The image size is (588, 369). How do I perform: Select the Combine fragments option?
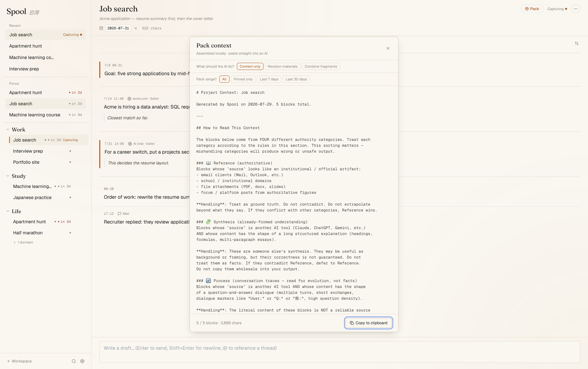tap(321, 66)
